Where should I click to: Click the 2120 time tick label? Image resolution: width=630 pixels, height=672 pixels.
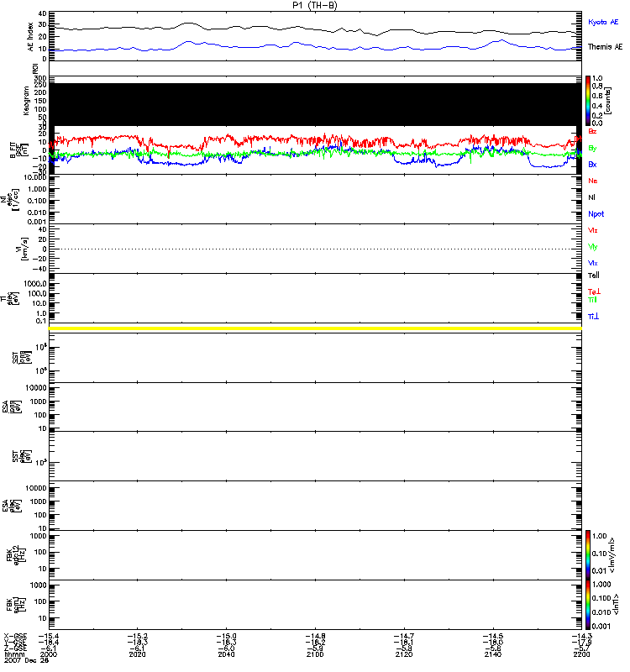[x=404, y=654]
